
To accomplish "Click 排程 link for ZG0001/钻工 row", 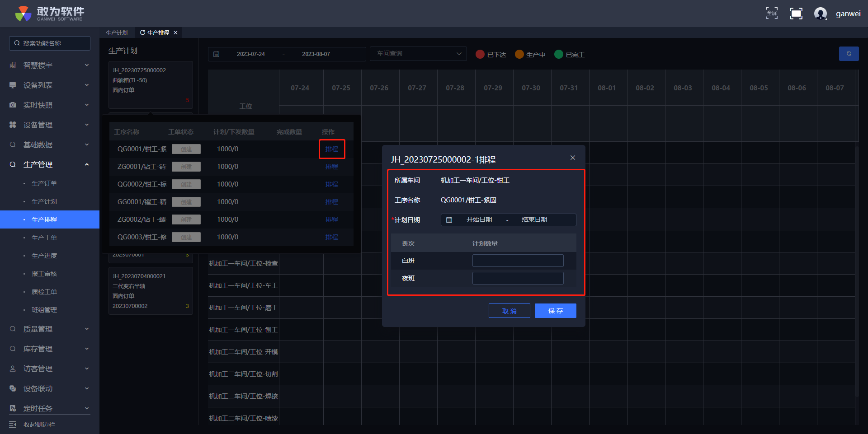I will pos(331,167).
